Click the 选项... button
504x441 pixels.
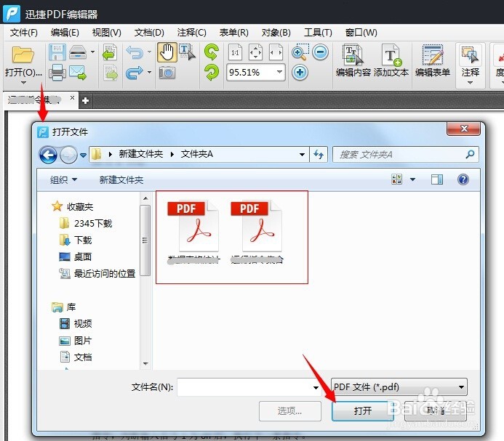coord(289,410)
